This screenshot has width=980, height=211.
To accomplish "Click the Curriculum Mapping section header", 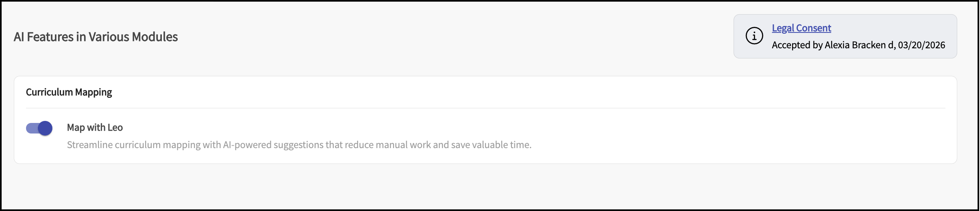I will click(x=69, y=92).
